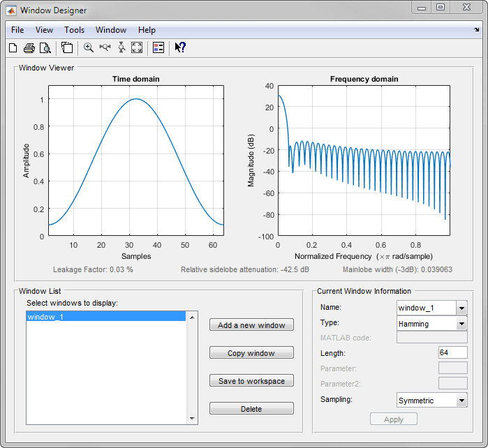Screen dimensions: 488x448
Task: Click the Time domain plot curve area
Action: (136, 160)
